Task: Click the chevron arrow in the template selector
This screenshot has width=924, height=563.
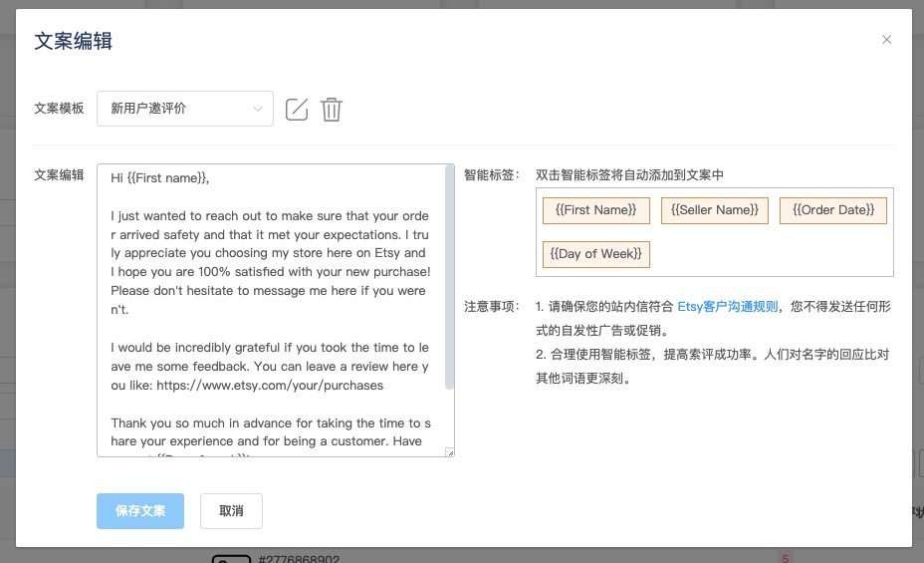Action: (x=258, y=109)
